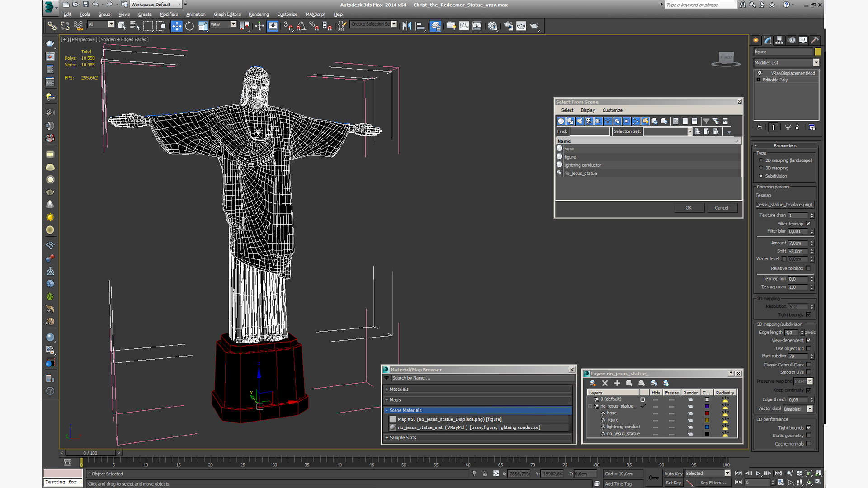Viewport: 868px width, 488px height.
Task: Open Display menu in Select From Scene
Action: [588, 110]
